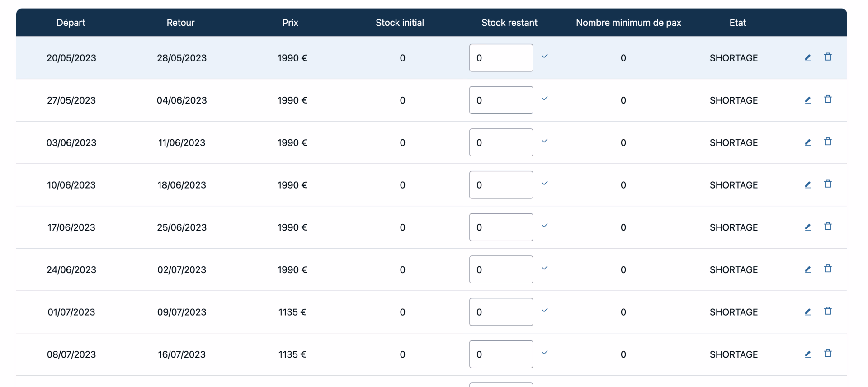
Task: Confirm remaining stock for 20/05/2023 departure
Action: coord(545,57)
